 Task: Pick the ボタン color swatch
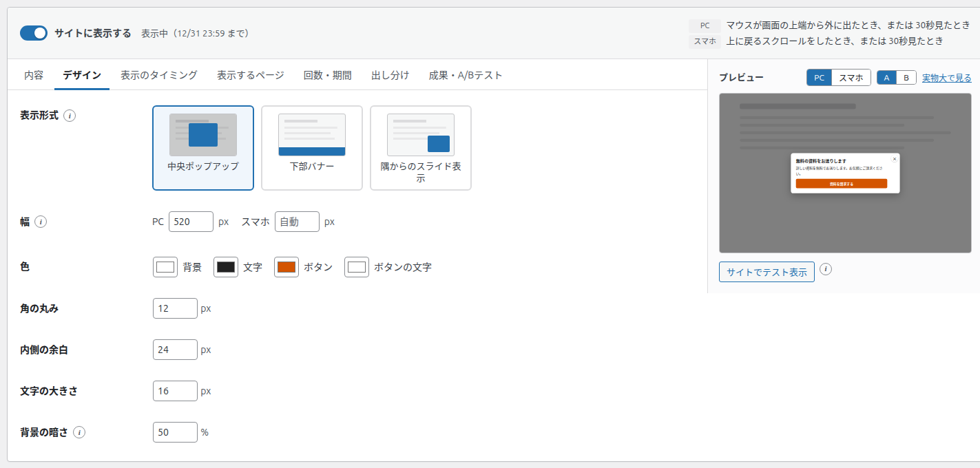point(286,267)
